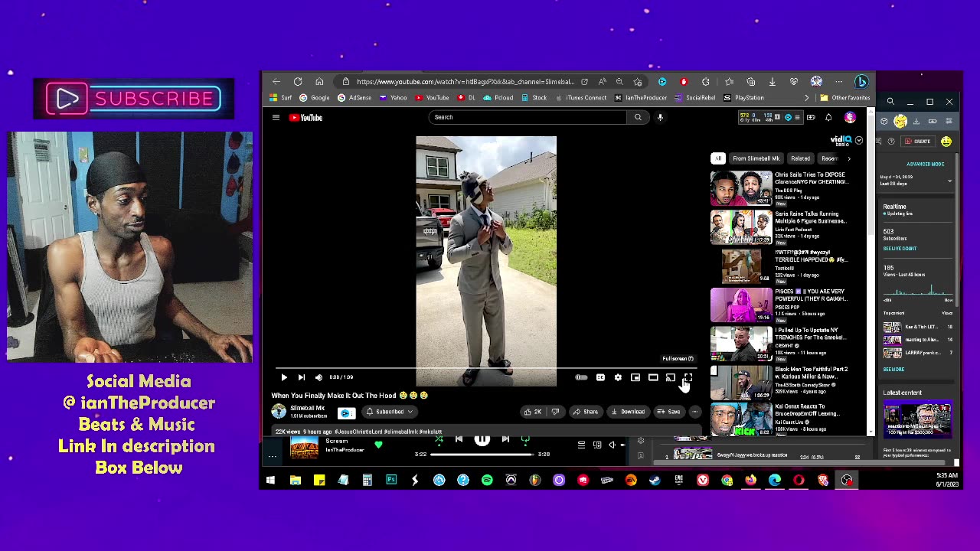This screenshot has height=551, width=980.
Task: Start voice search with the microphone icon
Action: (x=660, y=117)
